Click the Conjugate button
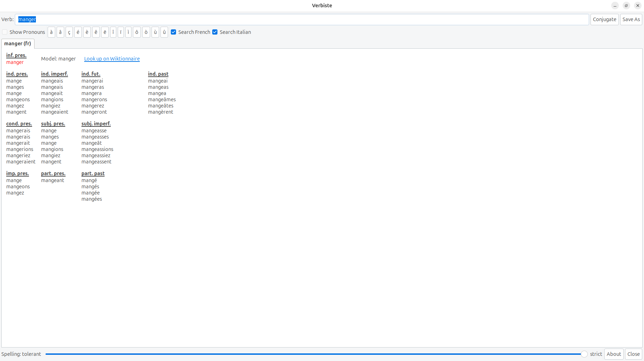The width and height of the screenshot is (644, 361). 604,19
